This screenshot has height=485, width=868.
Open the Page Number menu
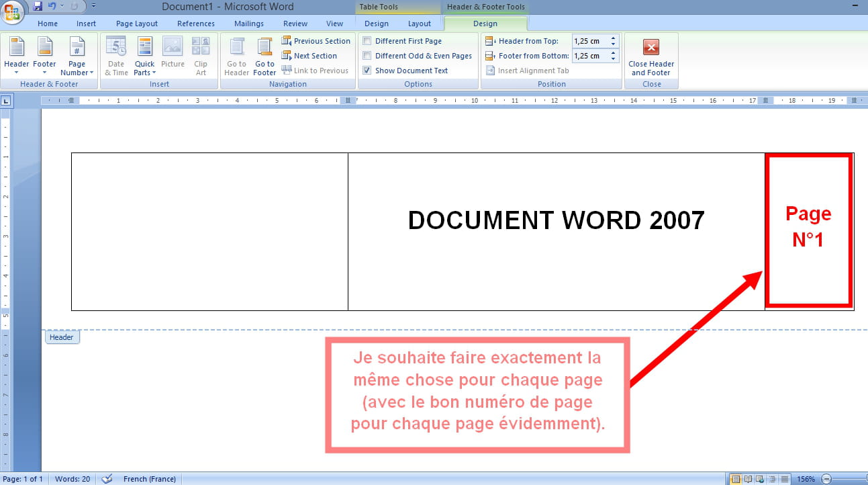pyautogui.click(x=77, y=56)
